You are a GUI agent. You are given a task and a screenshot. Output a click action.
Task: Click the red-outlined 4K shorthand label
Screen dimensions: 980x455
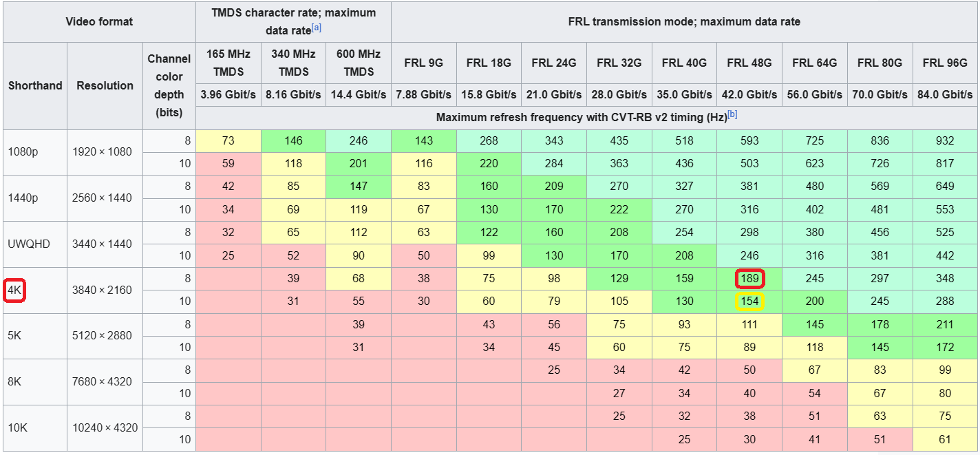pyautogui.click(x=15, y=290)
